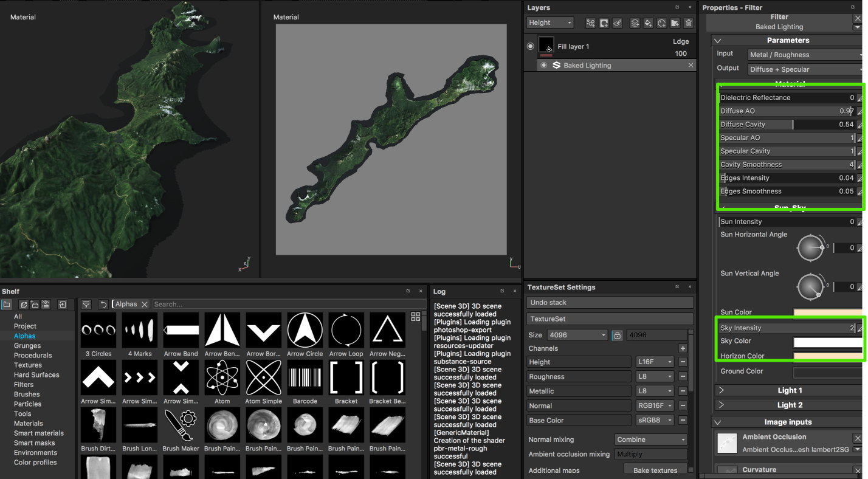The height and width of the screenshot is (479, 868).
Task: Toggle visibility of Baked Lighting filter
Action: (x=544, y=65)
